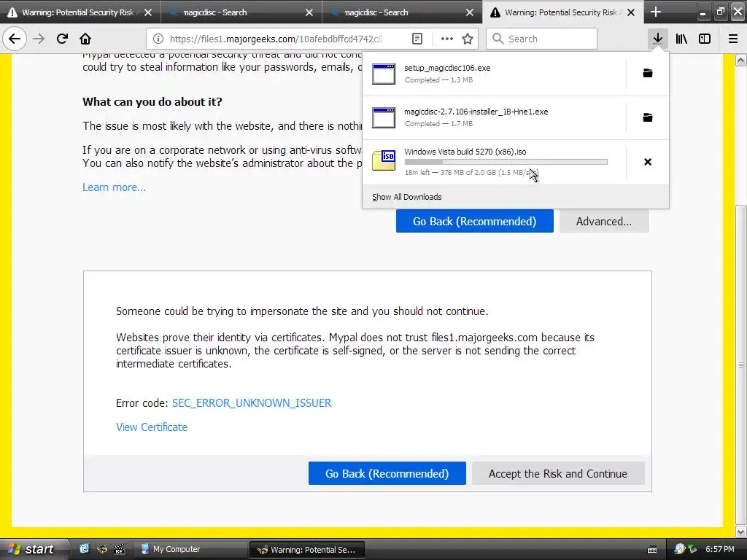Click the magicdisc installer exe file icon

click(x=384, y=117)
